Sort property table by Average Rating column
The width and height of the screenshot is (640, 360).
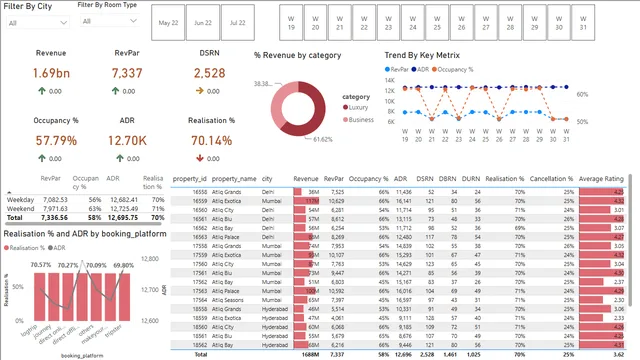(x=601, y=179)
